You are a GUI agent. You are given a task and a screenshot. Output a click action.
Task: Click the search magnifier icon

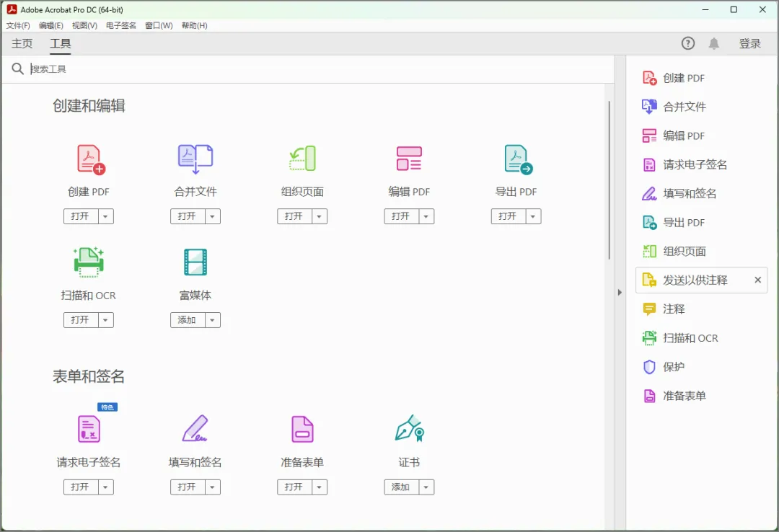(17, 68)
